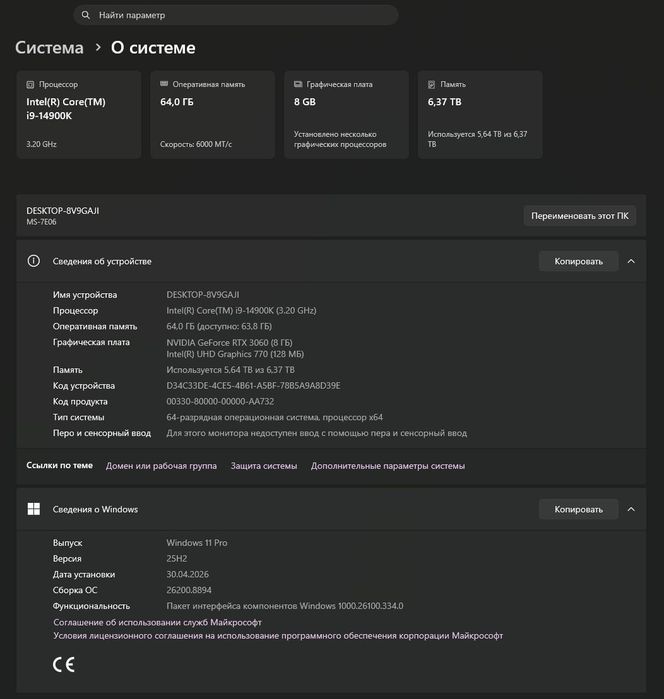This screenshot has width=664, height=699.
Task: Click 'NVIDIA GeForce RTX 3060 (8 ГБ)' text
Action: tap(229, 342)
